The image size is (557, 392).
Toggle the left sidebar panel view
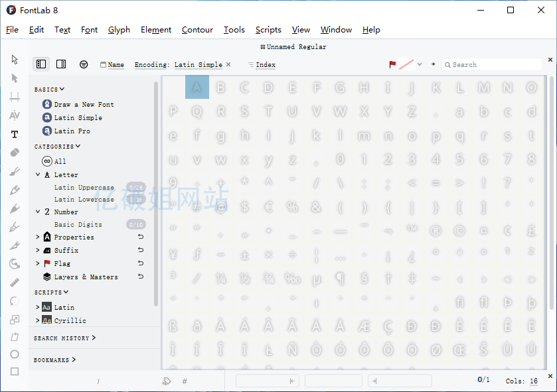pyautogui.click(x=41, y=64)
